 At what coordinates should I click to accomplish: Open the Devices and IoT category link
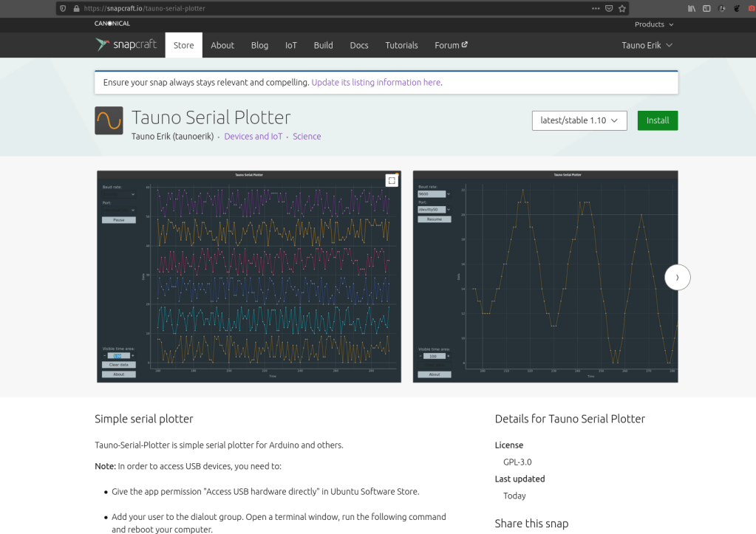[x=253, y=137]
